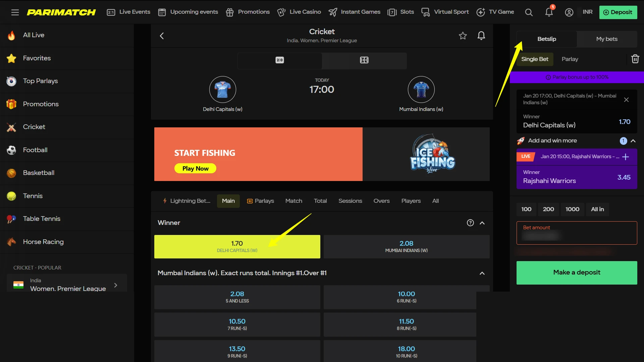Image resolution: width=644 pixels, height=362 pixels.
Task: Collapse Add and win more section
Action: point(633,141)
